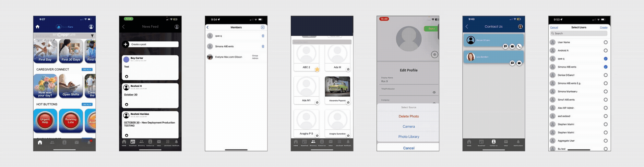Select radio for Denise DiSano1 in Select Users
This screenshot has height=167, width=644.
click(606, 75)
